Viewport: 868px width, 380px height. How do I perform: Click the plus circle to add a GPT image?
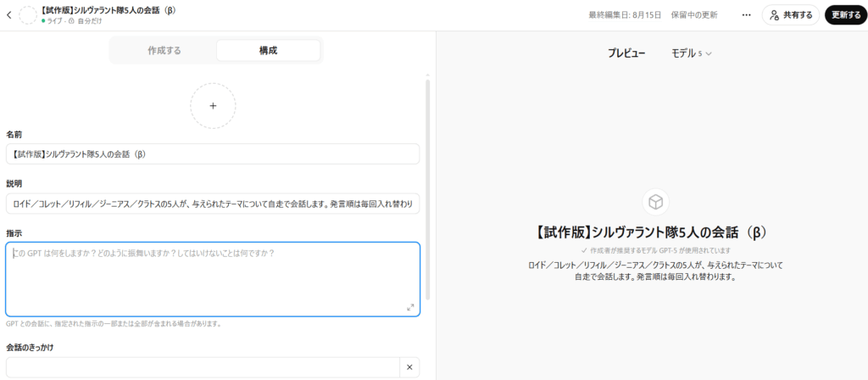coord(213,106)
